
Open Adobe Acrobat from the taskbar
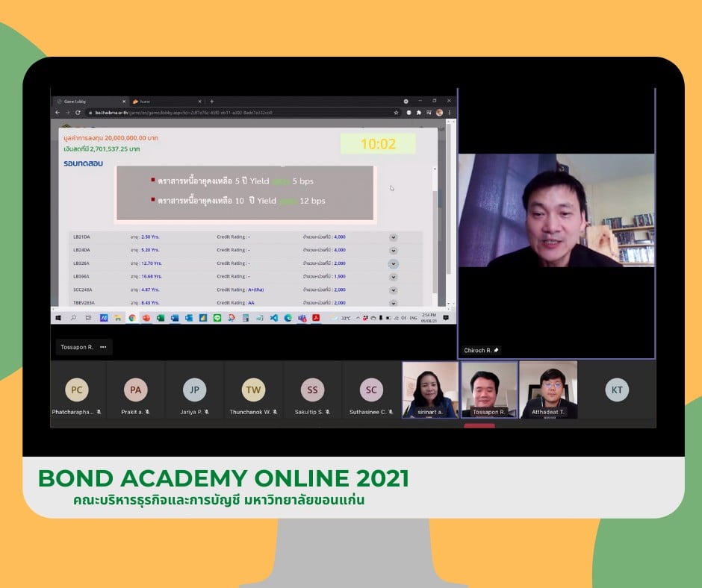(x=317, y=318)
